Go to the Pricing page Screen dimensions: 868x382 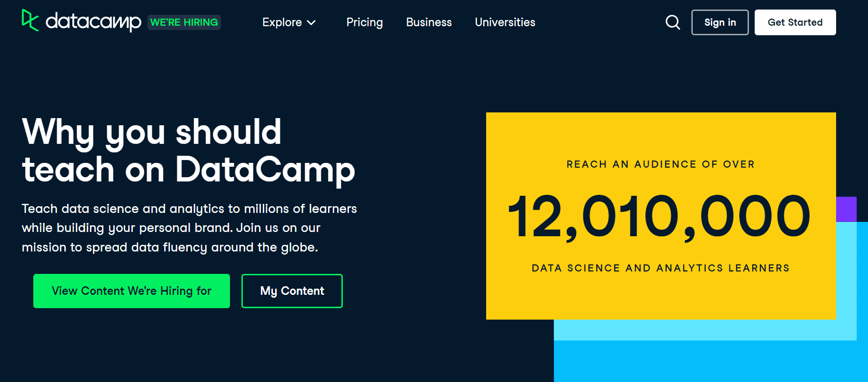[365, 22]
